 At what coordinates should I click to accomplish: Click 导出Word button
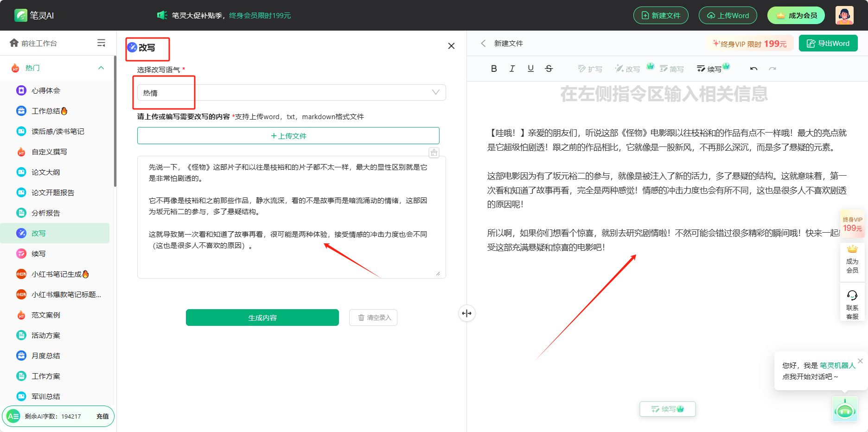pos(828,43)
